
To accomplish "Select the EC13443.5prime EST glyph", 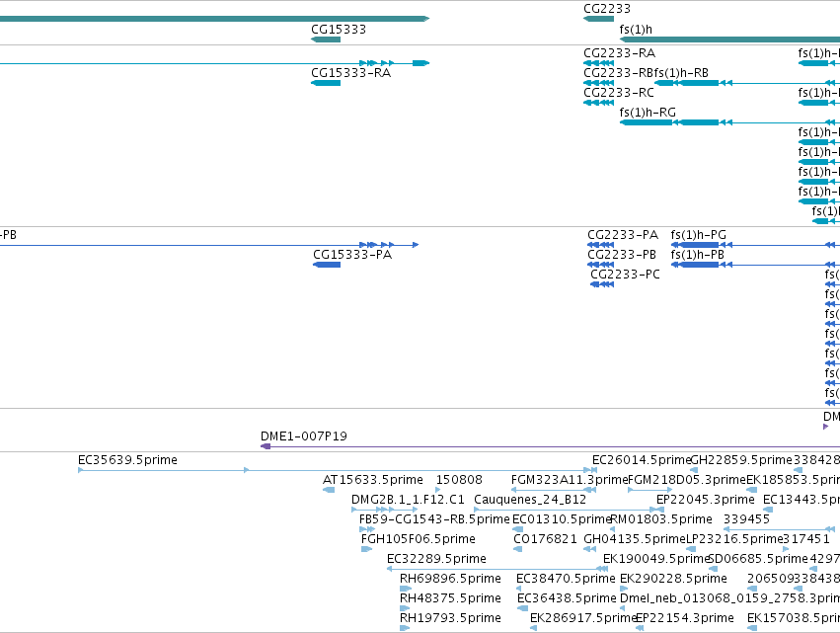I will [768, 510].
